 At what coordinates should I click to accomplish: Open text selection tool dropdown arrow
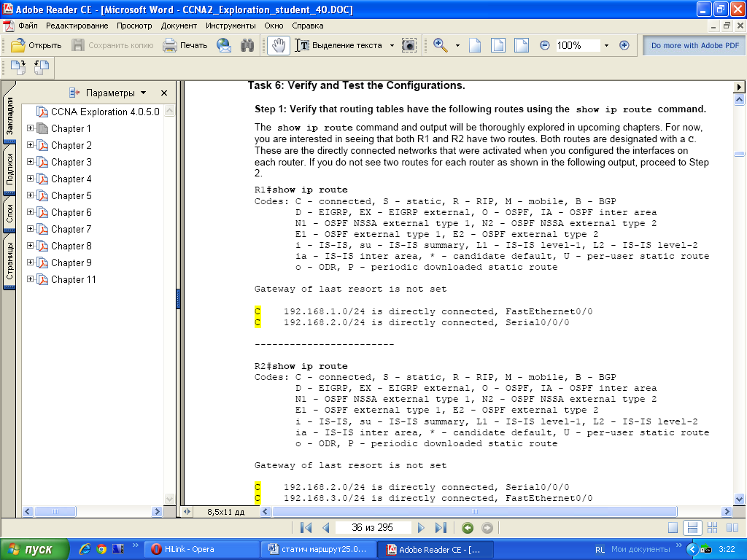pos(392,46)
